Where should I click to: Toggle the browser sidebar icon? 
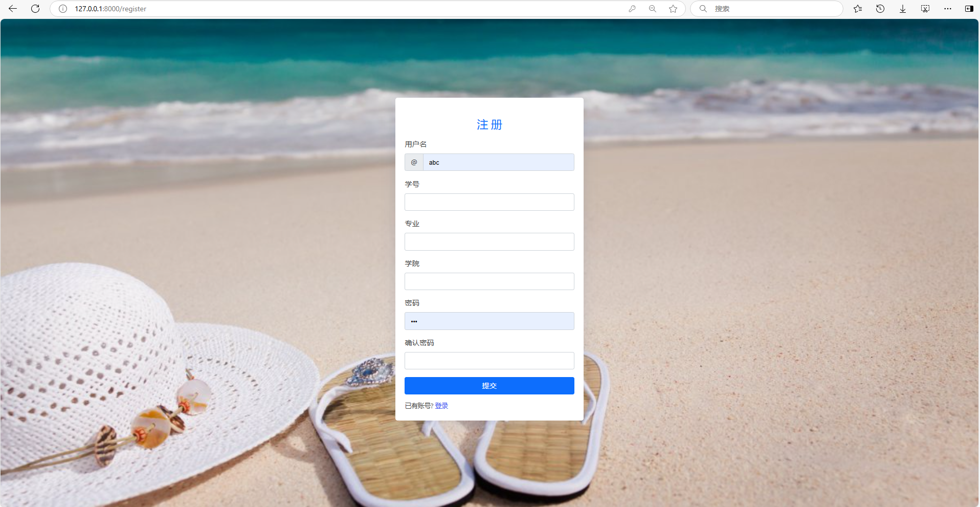[x=969, y=9]
